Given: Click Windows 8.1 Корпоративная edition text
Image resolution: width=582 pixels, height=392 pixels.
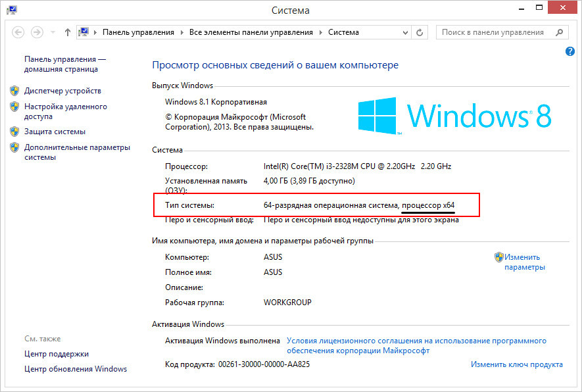Looking at the screenshot, I should (x=216, y=102).
